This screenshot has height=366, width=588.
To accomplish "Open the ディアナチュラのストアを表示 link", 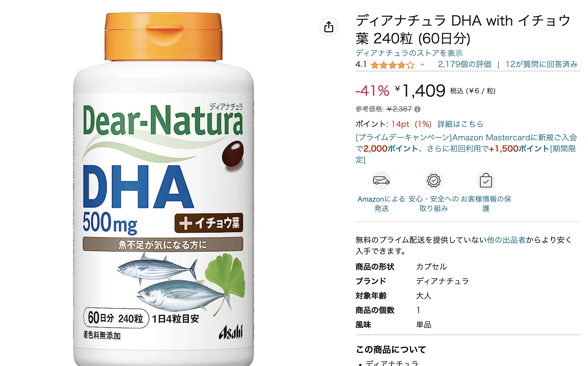I will (409, 53).
